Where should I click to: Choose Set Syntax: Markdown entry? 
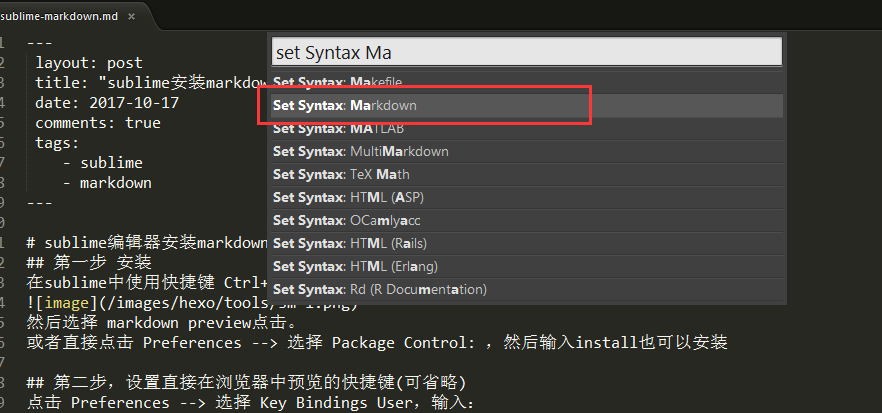tap(527, 105)
